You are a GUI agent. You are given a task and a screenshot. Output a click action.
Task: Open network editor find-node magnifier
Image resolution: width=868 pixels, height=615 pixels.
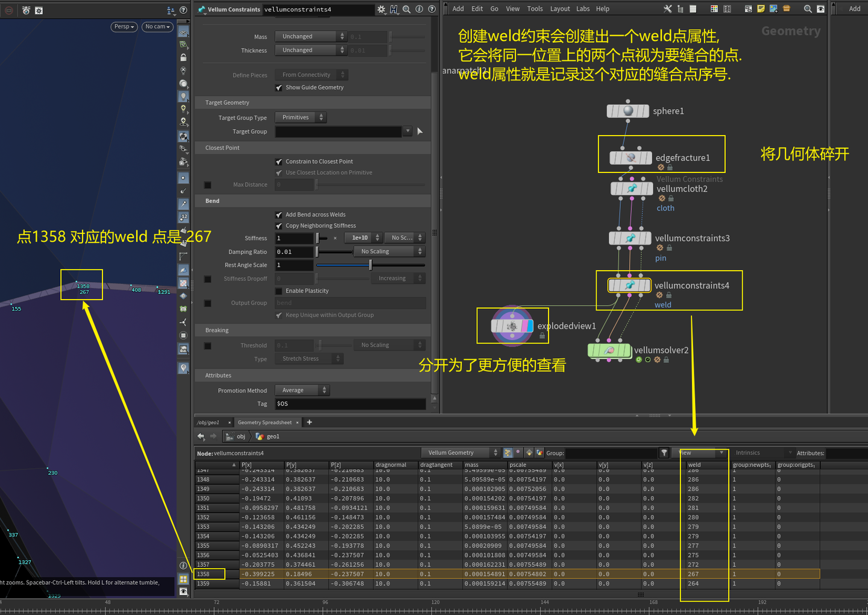click(x=808, y=9)
